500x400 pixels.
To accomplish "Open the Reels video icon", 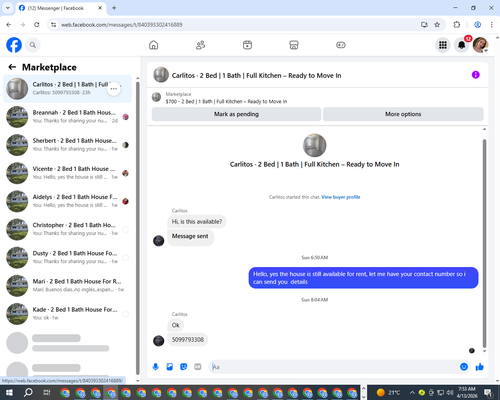I will click(x=247, y=45).
